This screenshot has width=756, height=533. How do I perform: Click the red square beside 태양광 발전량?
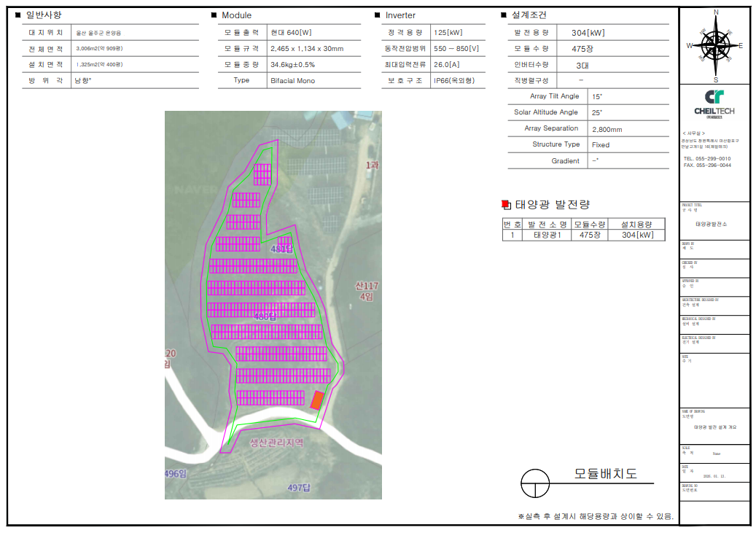(506, 205)
